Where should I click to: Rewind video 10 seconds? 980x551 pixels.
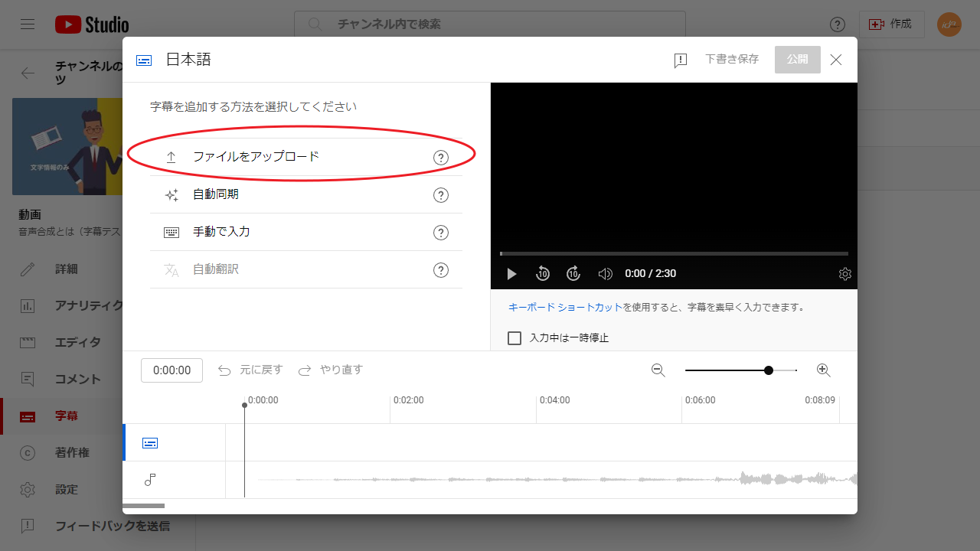[x=543, y=273]
